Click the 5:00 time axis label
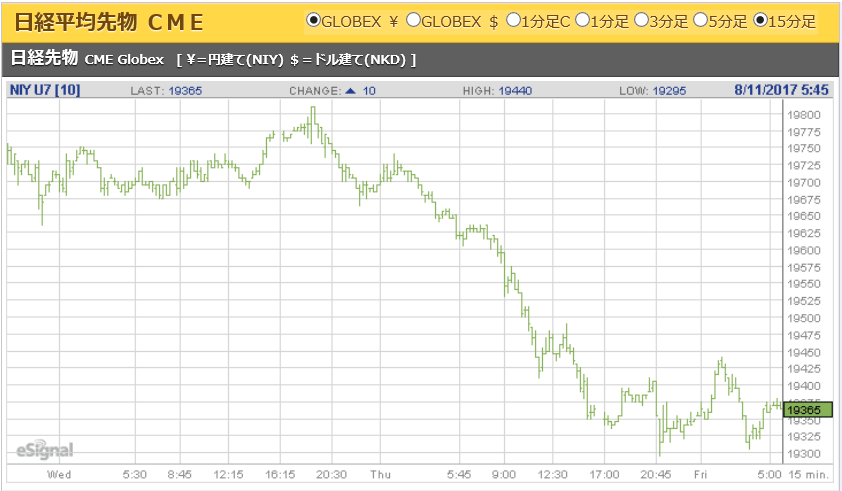The height and width of the screenshot is (491, 842). [x=770, y=474]
